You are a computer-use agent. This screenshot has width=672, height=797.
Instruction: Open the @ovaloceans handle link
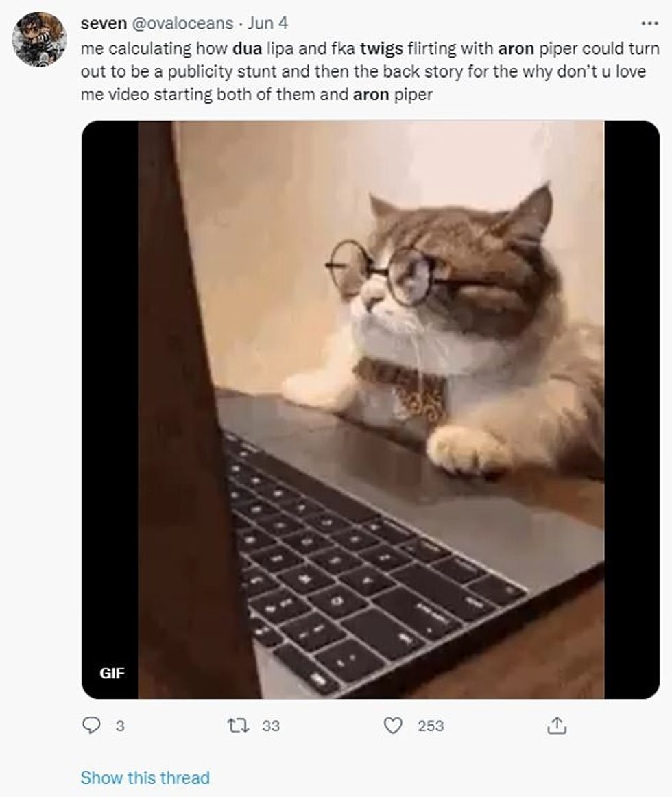182,23
